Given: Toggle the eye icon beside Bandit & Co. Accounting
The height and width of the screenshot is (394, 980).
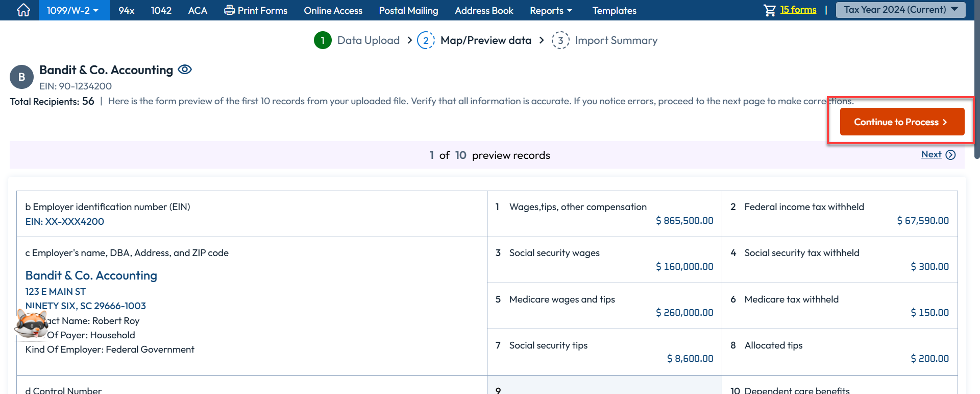Looking at the screenshot, I should tap(185, 69).
